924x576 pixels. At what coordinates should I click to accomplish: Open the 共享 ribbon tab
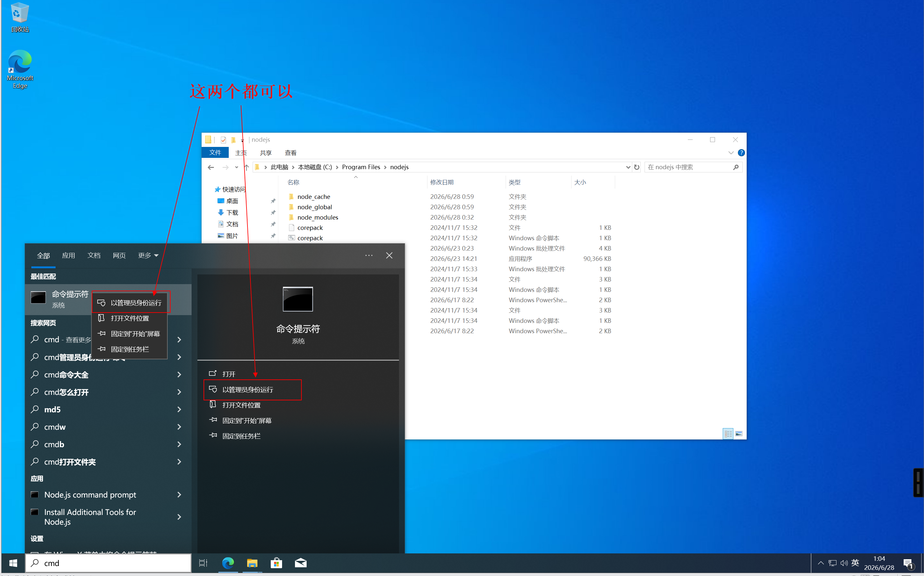point(266,153)
